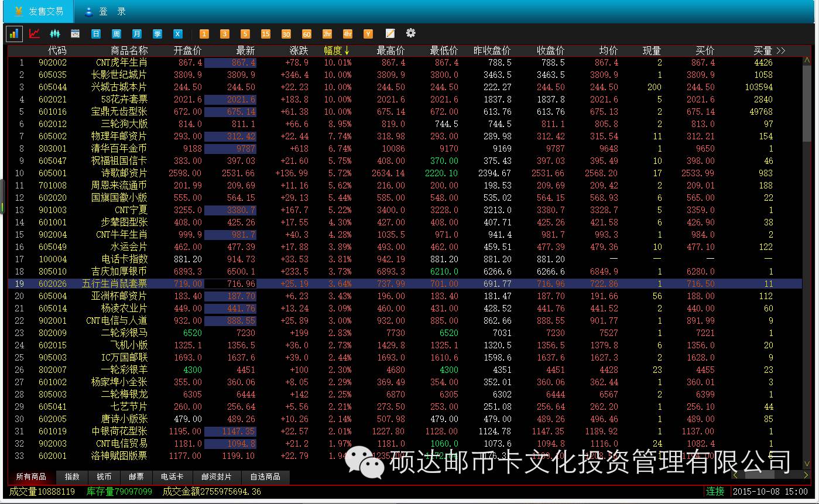Image resolution: width=819 pixels, height=504 pixels.
Task: Sort by the 涨跌 column header
Action: [x=299, y=51]
